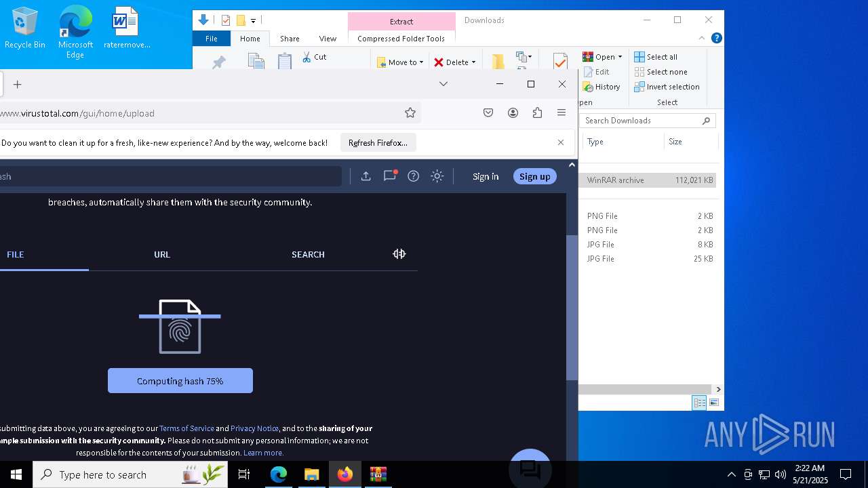Bookmark this page with the star icon

click(410, 113)
